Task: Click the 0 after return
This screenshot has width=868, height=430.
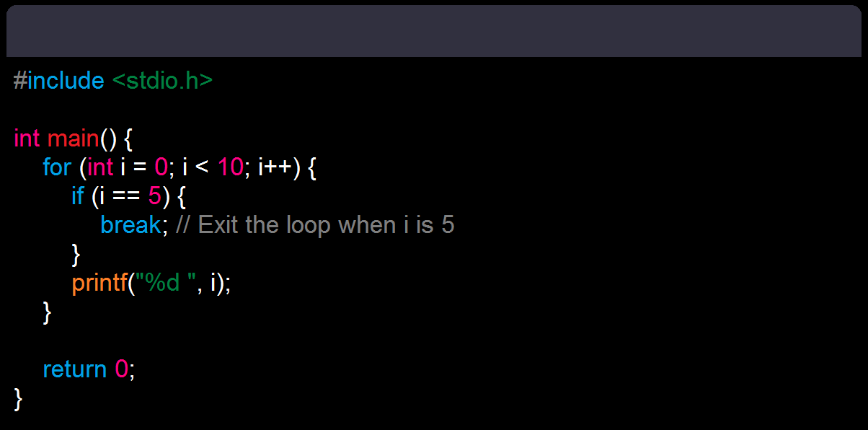Action: [x=122, y=369]
